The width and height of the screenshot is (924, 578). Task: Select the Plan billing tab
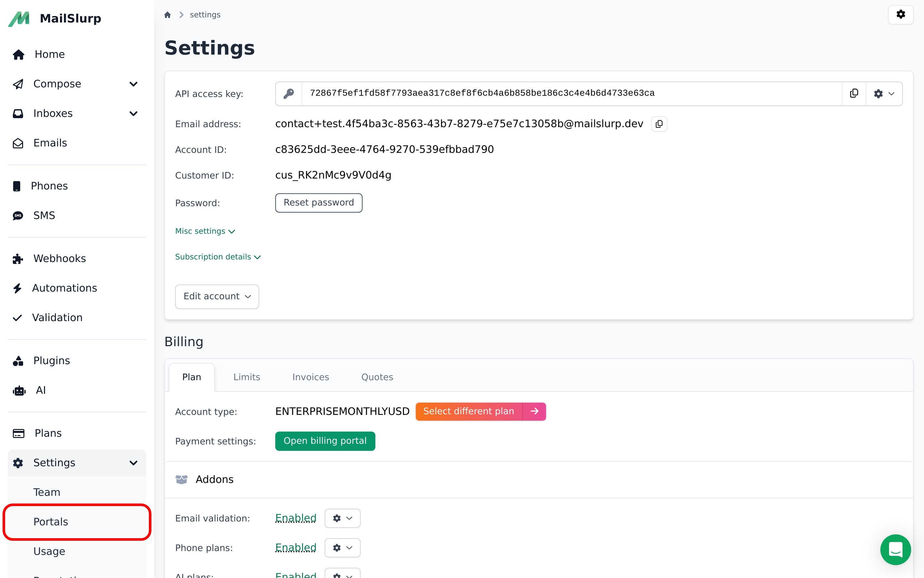192,377
